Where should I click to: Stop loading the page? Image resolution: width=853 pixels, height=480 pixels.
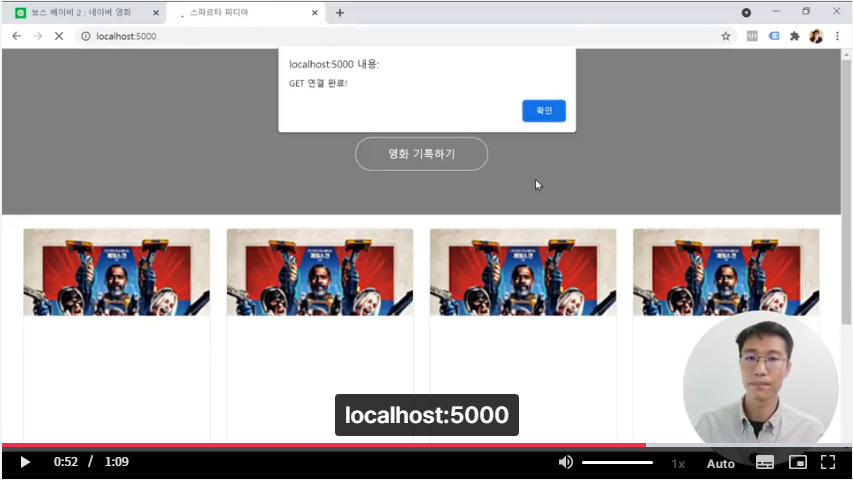point(59,36)
